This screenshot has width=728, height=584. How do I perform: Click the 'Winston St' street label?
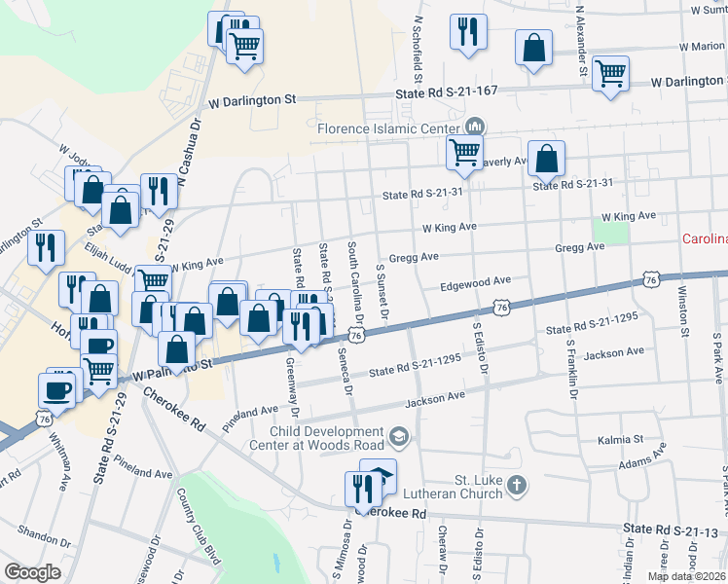pyautogui.click(x=682, y=311)
